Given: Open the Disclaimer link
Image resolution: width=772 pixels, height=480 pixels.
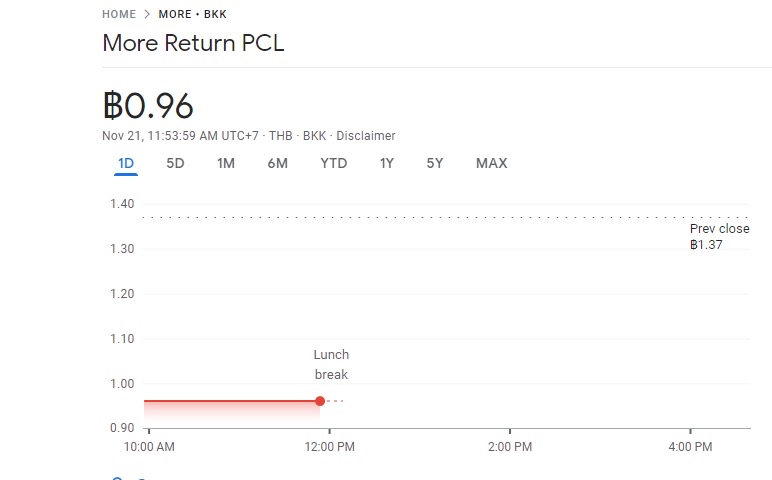Looking at the screenshot, I should pyautogui.click(x=366, y=136).
